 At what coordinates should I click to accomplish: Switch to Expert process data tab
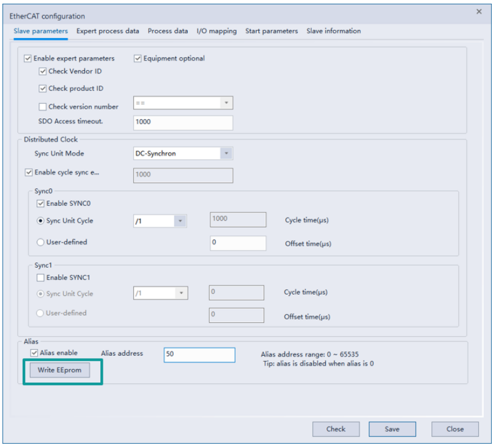(x=108, y=31)
